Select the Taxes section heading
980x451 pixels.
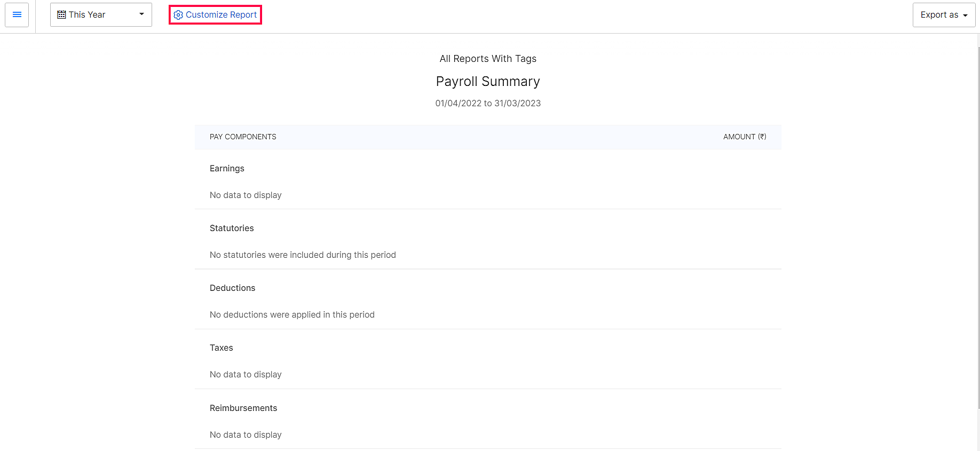[x=221, y=348]
